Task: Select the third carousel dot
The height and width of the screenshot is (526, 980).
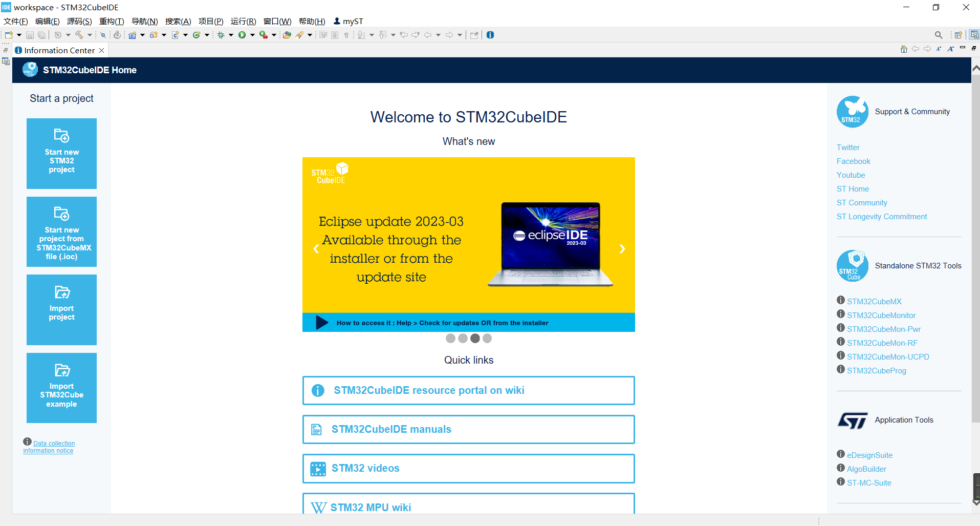Action: (x=475, y=338)
